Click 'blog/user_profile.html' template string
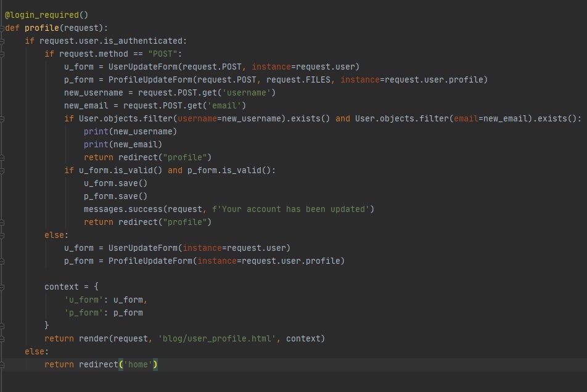The height and width of the screenshot is (392, 587). pyautogui.click(x=217, y=339)
